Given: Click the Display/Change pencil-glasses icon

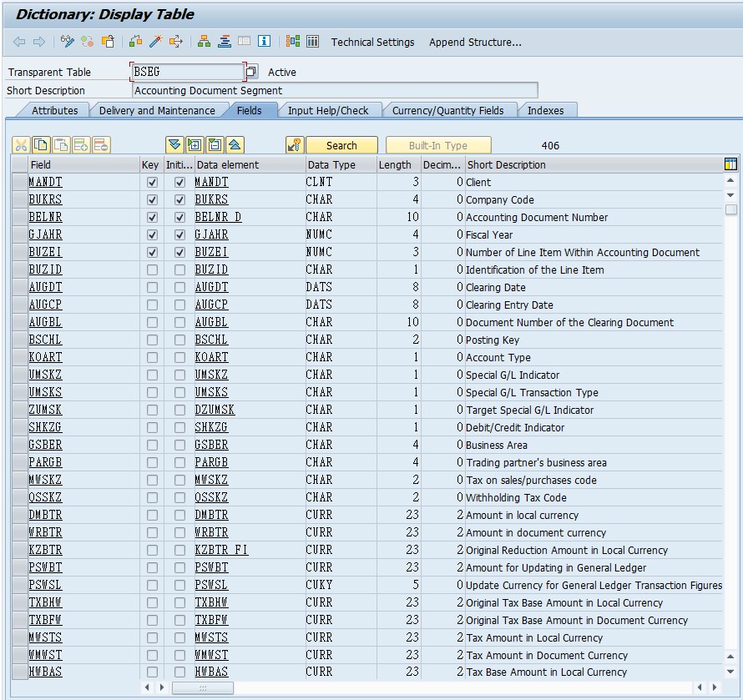Looking at the screenshot, I should (68, 43).
